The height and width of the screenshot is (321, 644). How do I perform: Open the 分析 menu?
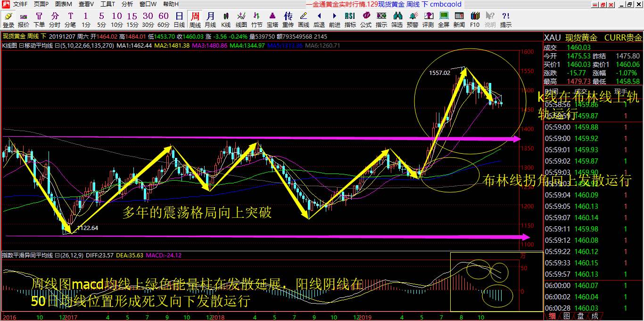tap(127, 4)
